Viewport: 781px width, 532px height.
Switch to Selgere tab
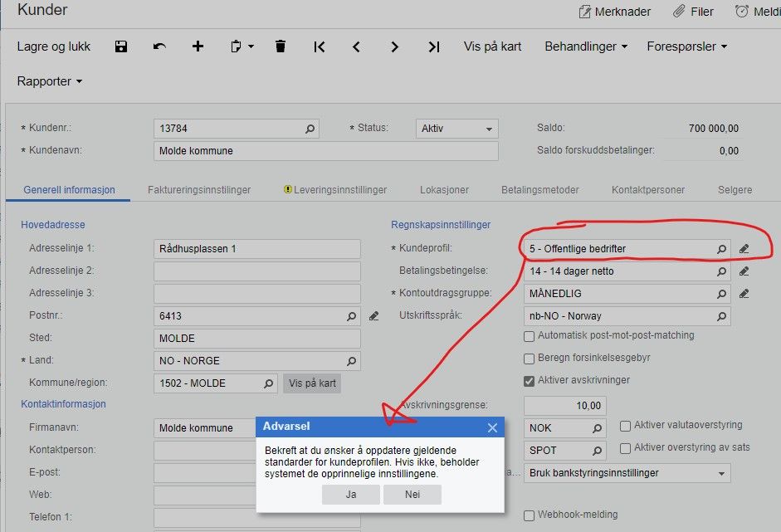[735, 190]
